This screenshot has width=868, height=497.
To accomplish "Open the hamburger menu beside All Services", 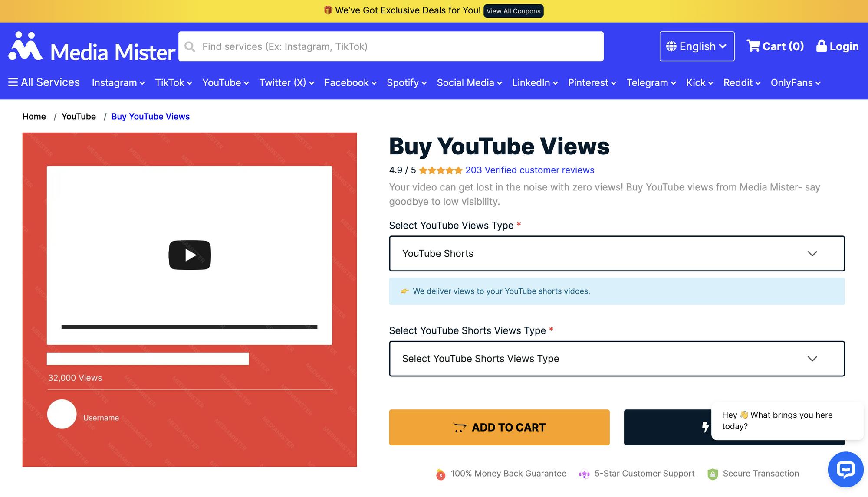I will (x=12, y=82).
